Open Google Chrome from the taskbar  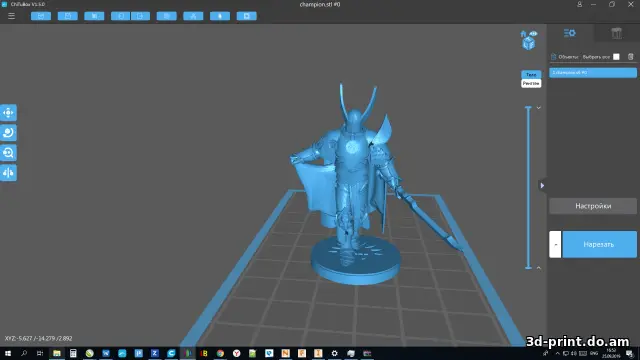pyautogui.click(x=220, y=353)
